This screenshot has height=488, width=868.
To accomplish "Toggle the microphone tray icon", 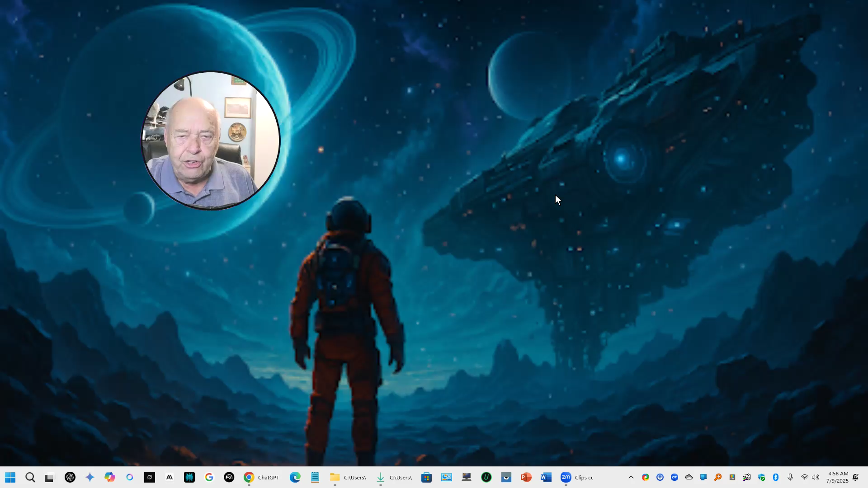I will point(790,477).
